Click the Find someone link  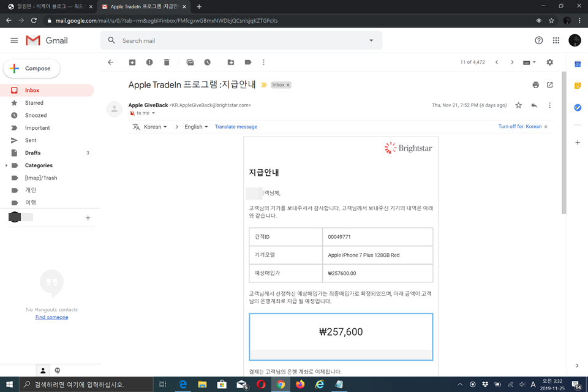[x=51, y=317]
